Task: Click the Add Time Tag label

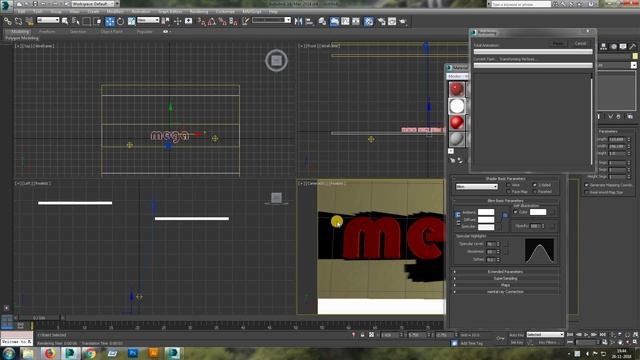Action: (471, 343)
